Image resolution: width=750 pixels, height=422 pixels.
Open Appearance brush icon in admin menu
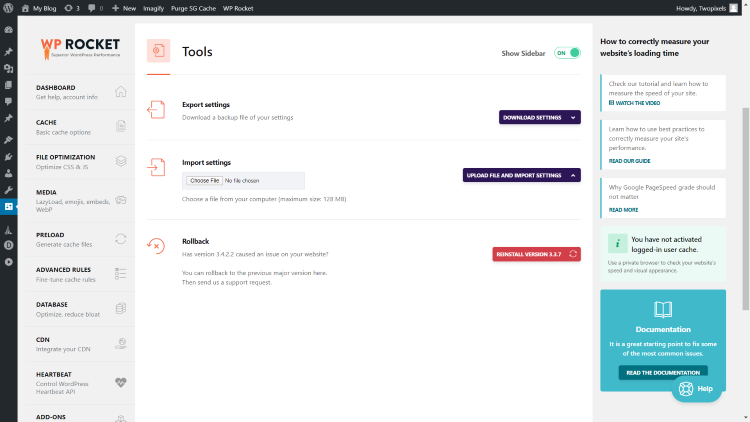(8, 140)
